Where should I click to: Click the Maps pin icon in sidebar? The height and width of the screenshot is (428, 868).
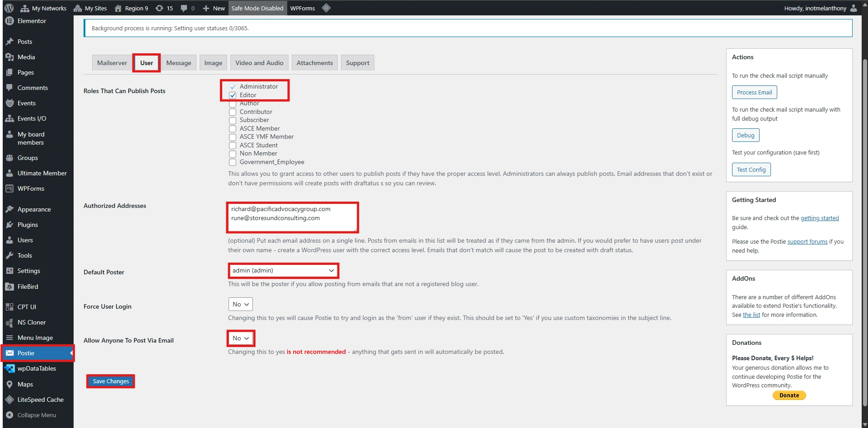[9, 384]
